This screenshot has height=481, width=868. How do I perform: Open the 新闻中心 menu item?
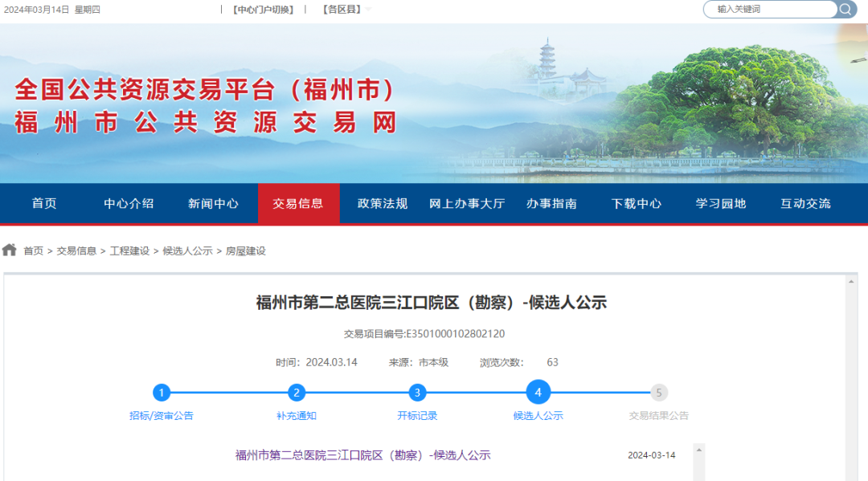pyautogui.click(x=213, y=203)
